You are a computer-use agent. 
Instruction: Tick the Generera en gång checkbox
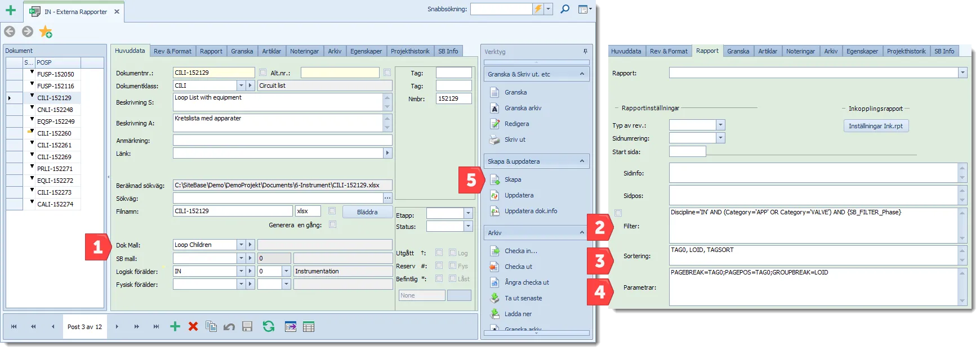point(332,224)
